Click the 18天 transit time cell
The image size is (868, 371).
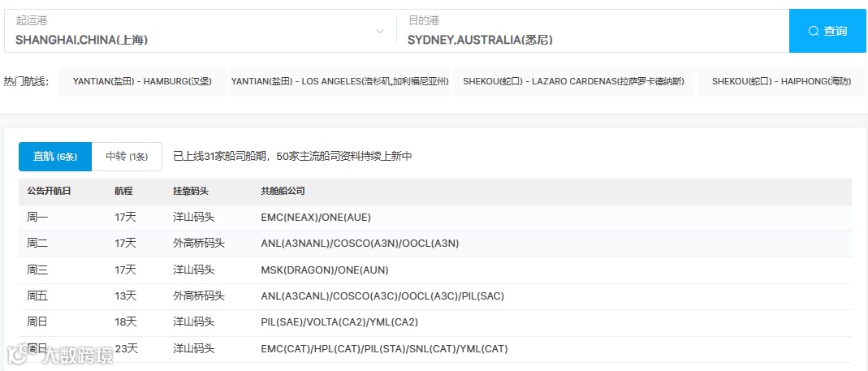click(125, 321)
